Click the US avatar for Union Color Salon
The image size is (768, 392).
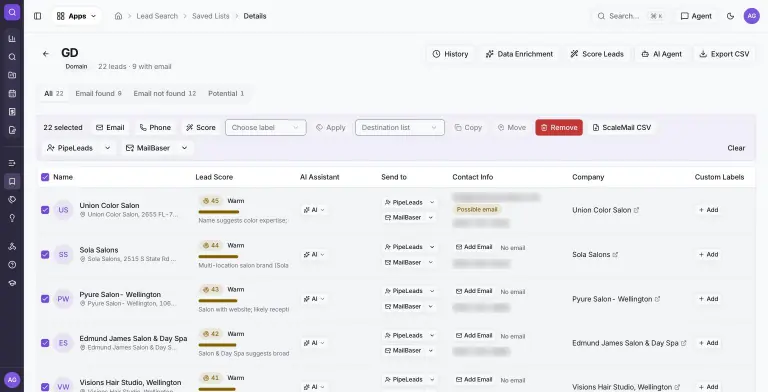pyautogui.click(x=63, y=210)
